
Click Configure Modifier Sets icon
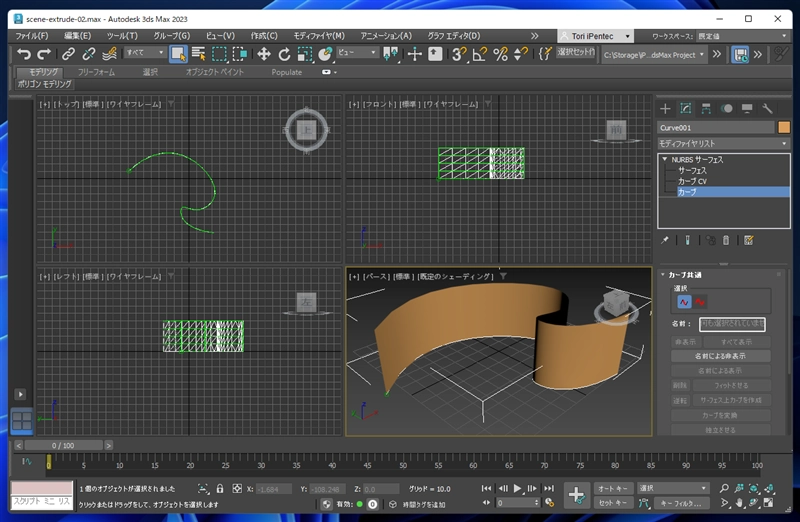click(748, 240)
